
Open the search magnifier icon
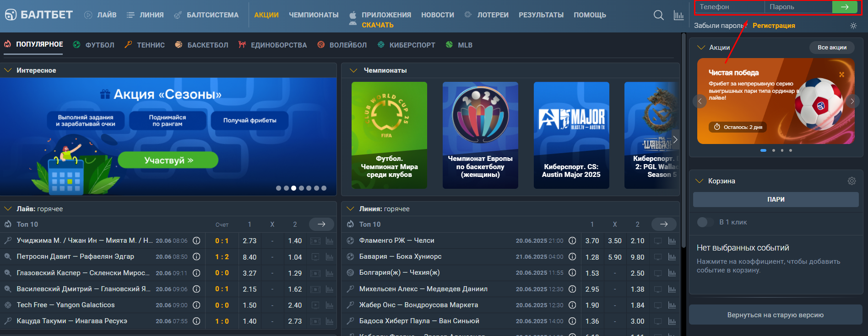658,15
